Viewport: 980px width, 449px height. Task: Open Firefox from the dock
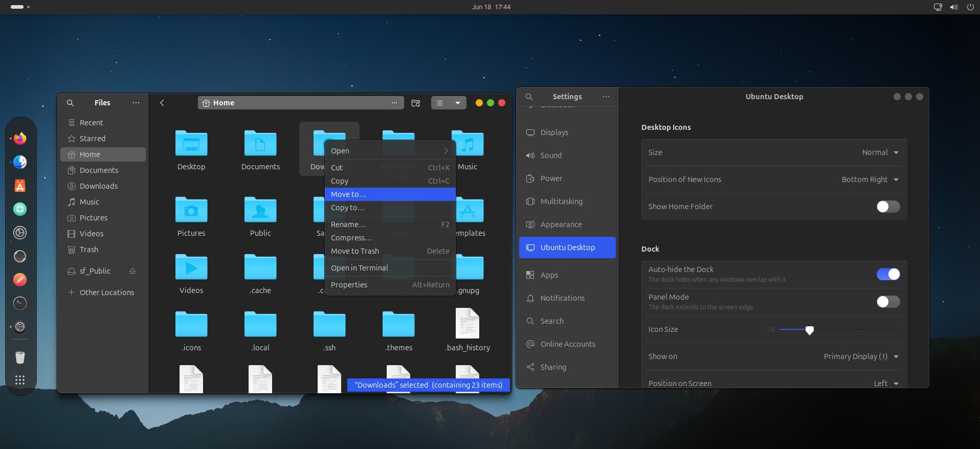click(20, 139)
